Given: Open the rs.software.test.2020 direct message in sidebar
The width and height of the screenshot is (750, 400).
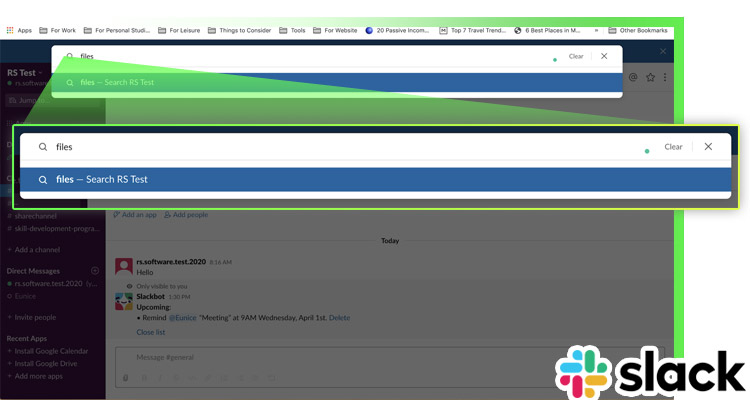Looking at the screenshot, I should pyautogui.click(x=52, y=283).
